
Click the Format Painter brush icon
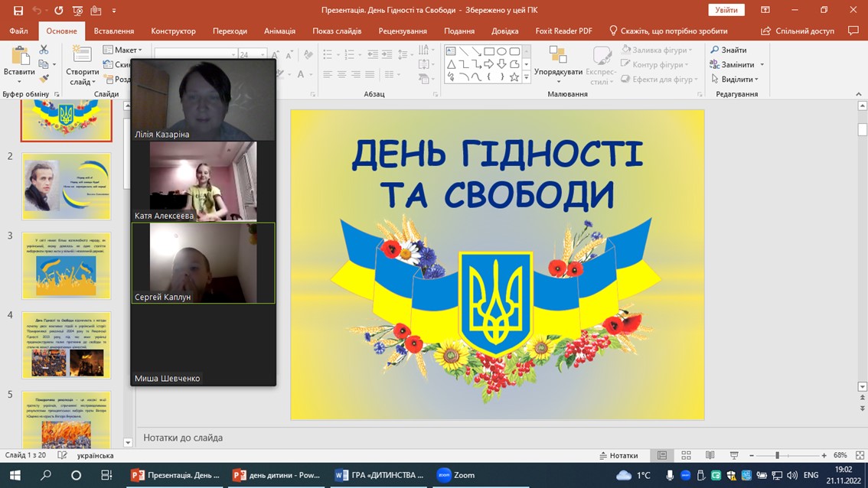(44, 79)
